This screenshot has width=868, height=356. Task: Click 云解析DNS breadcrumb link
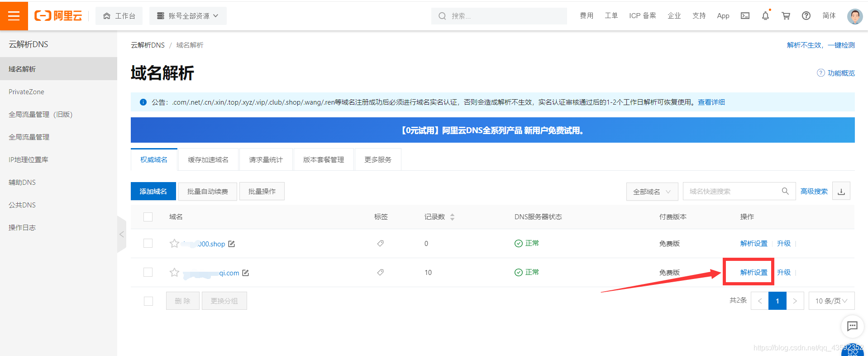point(148,45)
